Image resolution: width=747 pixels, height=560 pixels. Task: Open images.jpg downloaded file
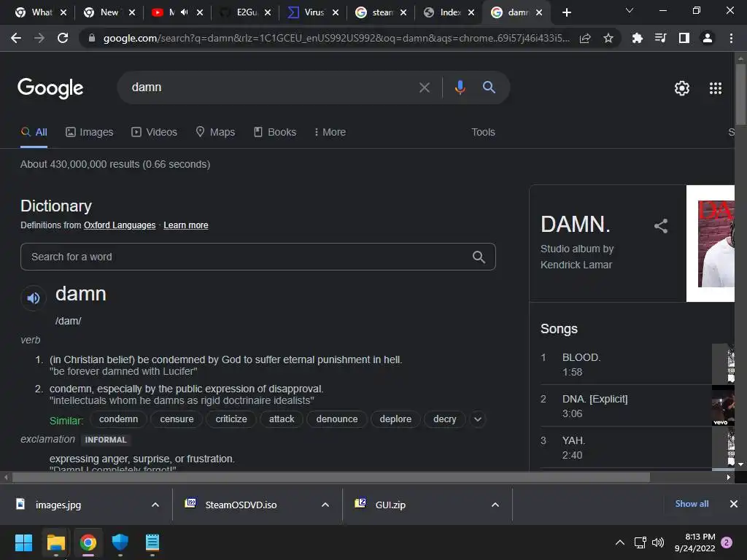pyautogui.click(x=57, y=505)
